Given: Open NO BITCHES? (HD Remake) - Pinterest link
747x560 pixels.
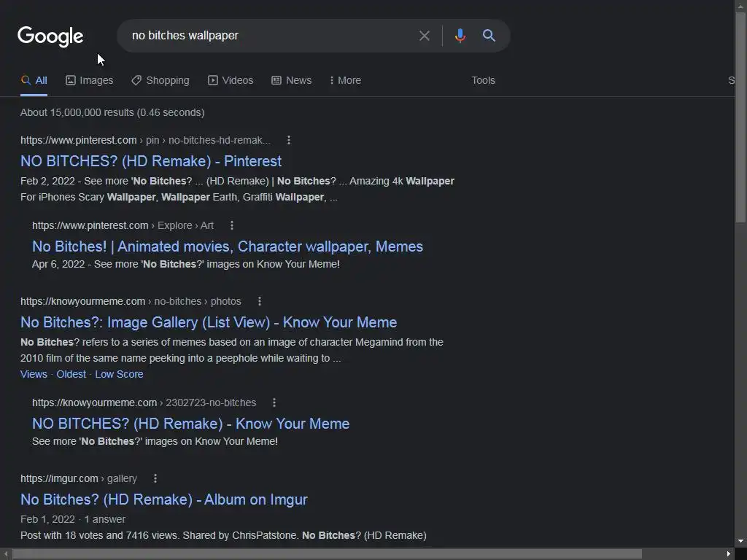Looking at the screenshot, I should [151, 161].
